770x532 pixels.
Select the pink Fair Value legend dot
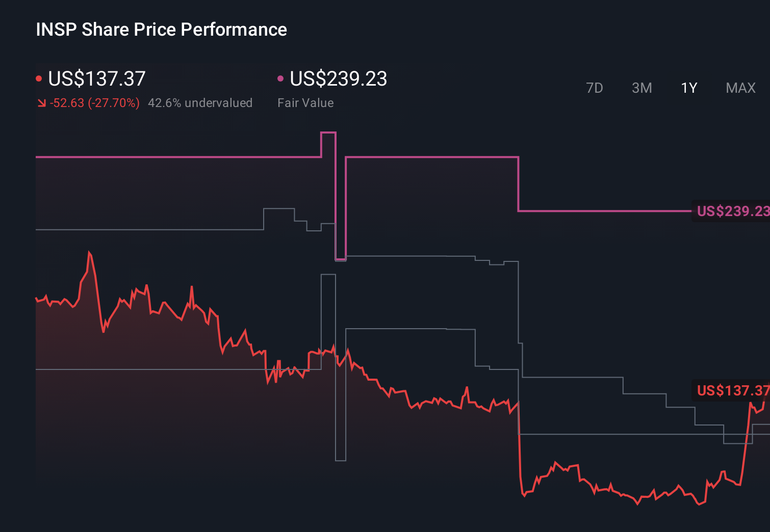click(280, 78)
